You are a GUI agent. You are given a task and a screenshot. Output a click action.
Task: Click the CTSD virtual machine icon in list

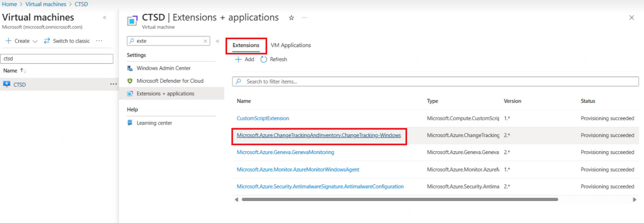click(x=7, y=84)
